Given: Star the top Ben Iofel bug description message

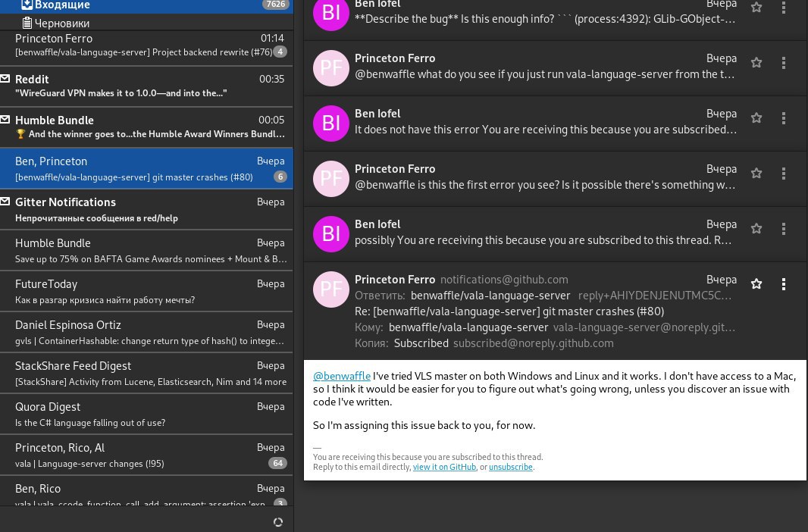Looking at the screenshot, I should point(756,8).
